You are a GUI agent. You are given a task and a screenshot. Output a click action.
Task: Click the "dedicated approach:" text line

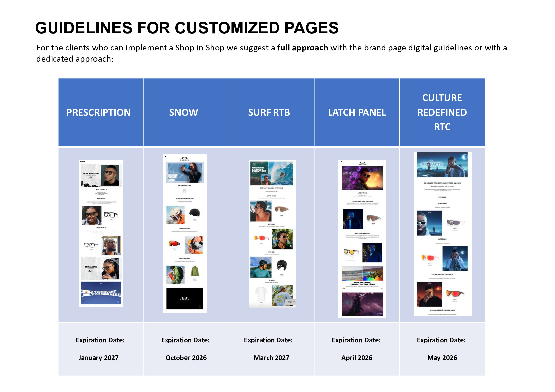coord(75,59)
